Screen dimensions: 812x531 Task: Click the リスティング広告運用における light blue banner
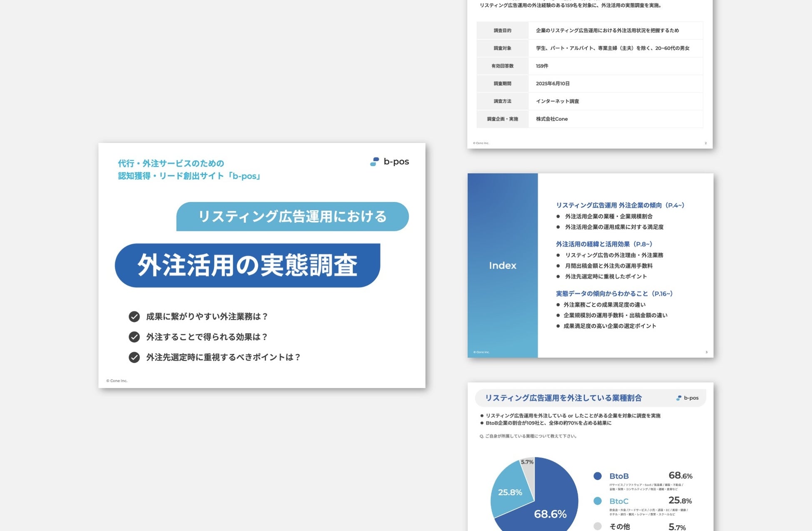tap(292, 217)
